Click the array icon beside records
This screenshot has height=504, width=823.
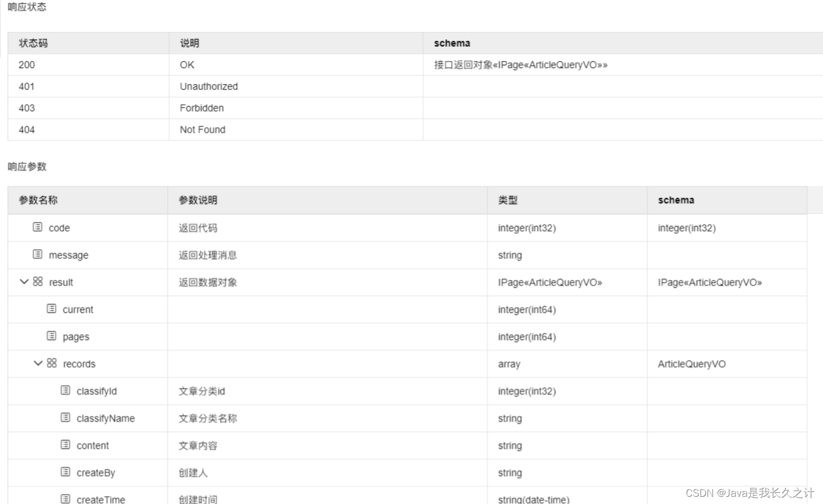coord(52,363)
